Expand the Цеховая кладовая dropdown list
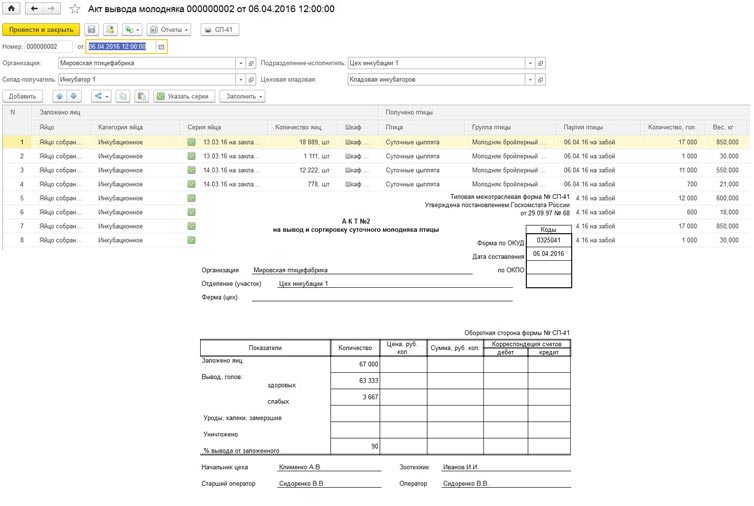Viewport: 754px width, 506px height. pyautogui.click(x=530, y=79)
